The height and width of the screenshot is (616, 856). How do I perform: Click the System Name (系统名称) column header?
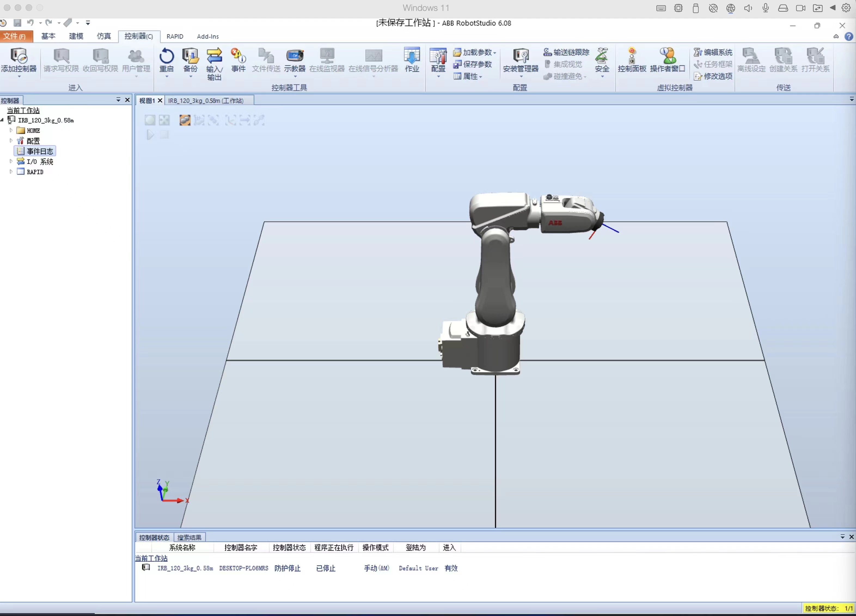182,547
